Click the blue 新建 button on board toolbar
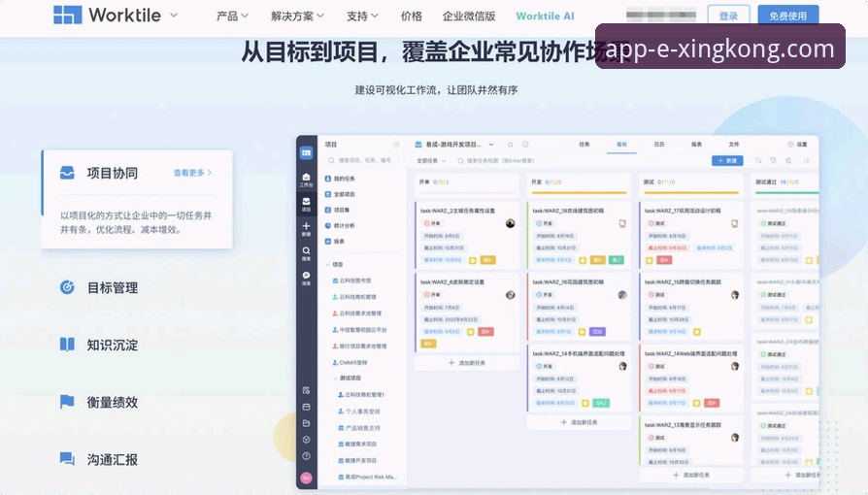The height and width of the screenshot is (495, 868). click(727, 160)
